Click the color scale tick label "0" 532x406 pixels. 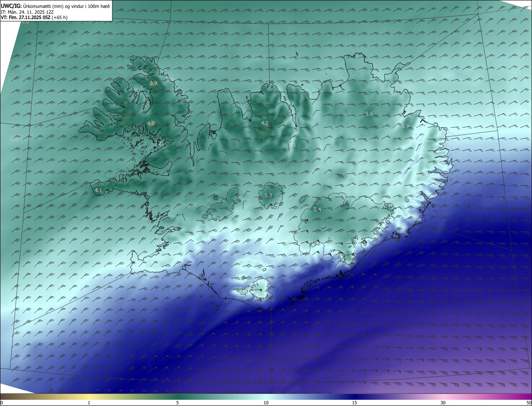[2, 403]
